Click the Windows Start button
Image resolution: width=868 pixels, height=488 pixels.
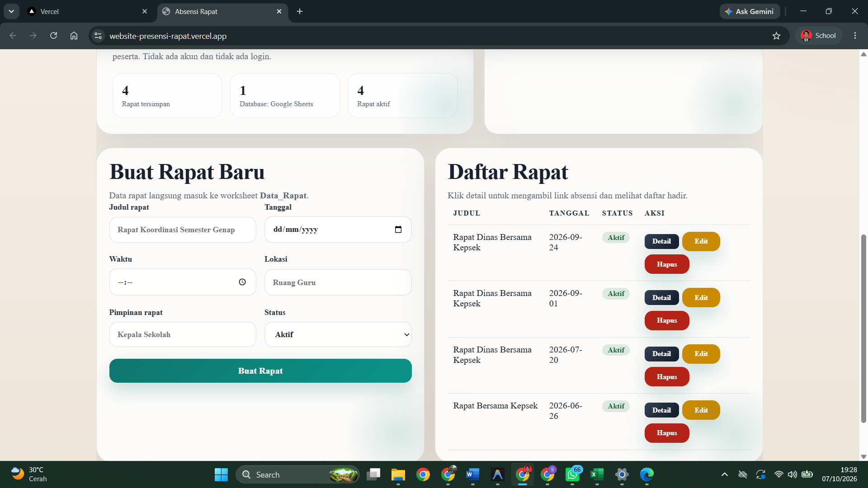221,474
